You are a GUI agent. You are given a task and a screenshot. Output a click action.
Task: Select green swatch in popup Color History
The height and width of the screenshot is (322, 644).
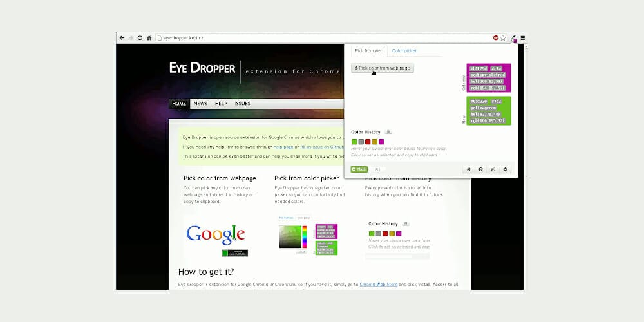point(354,142)
